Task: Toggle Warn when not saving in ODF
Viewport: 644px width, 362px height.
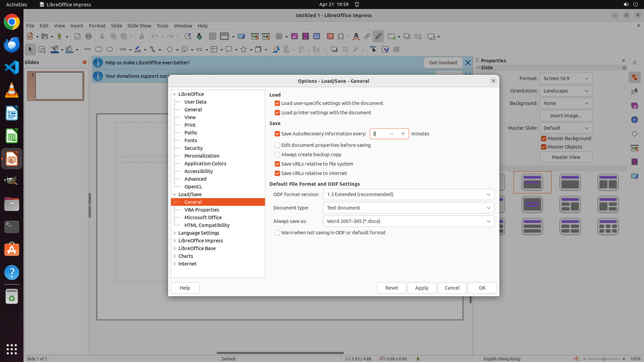Action: click(x=277, y=233)
